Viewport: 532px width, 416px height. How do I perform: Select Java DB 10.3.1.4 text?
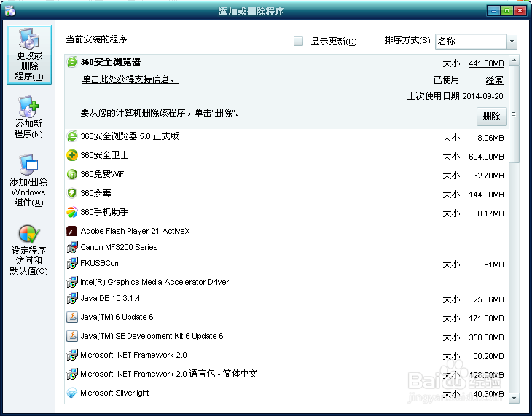click(110, 298)
